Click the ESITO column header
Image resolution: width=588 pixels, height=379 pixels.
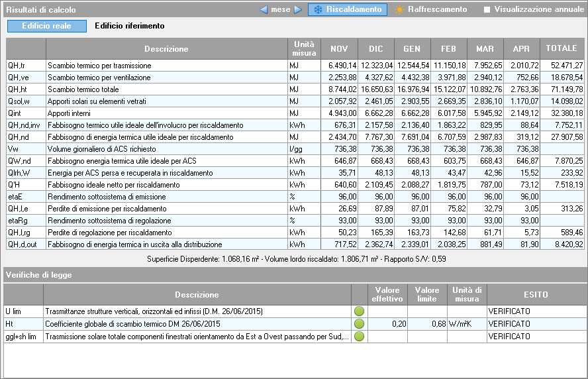pos(535,294)
